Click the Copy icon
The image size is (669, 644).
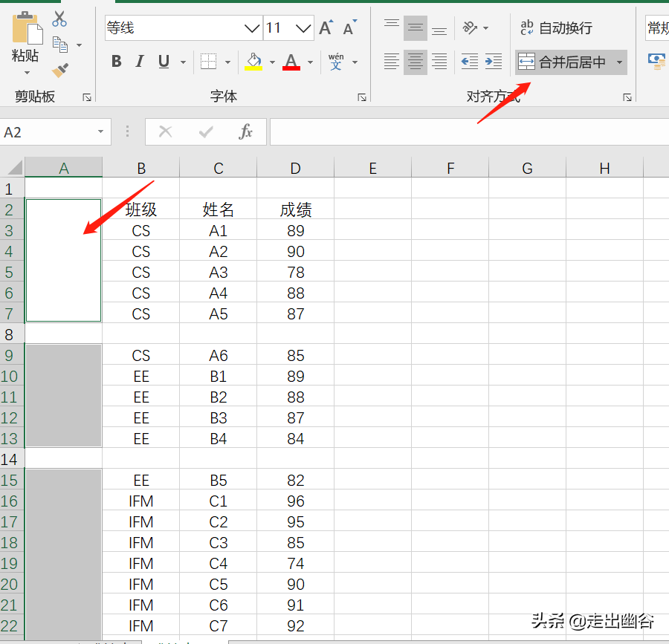pyautogui.click(x=59, y=45)
